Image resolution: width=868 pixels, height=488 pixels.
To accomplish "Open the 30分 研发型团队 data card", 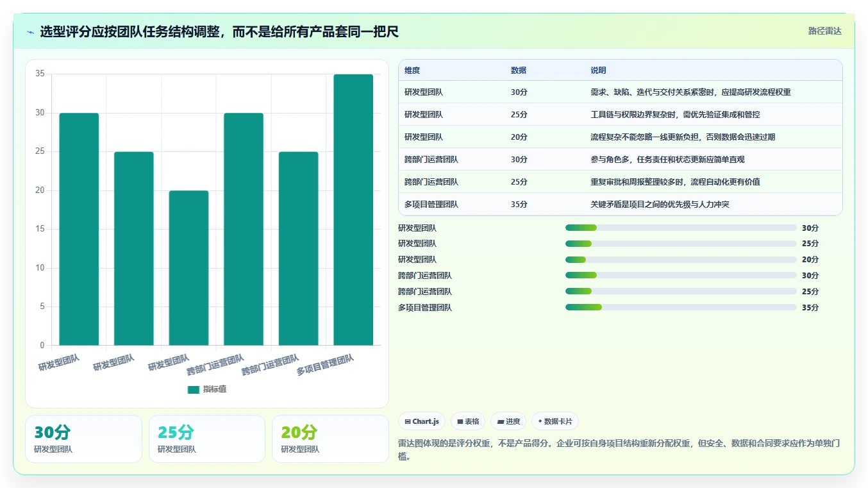I will tap(83, 439).
